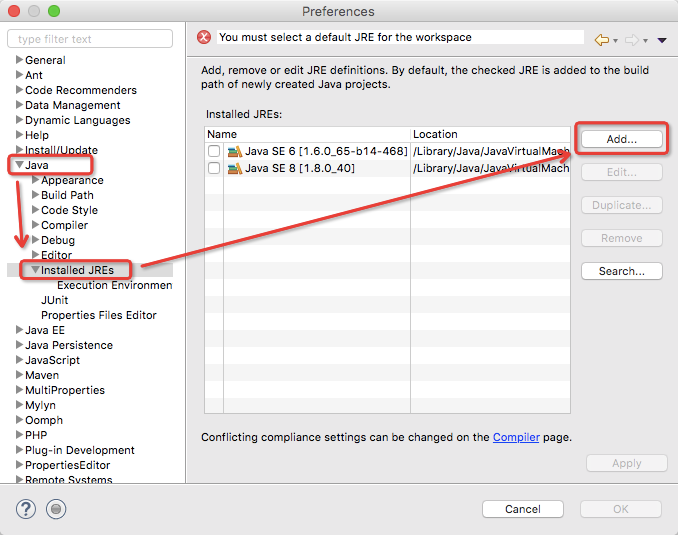
Task: Expand the Code Style subnode
Action: (35, 209)
